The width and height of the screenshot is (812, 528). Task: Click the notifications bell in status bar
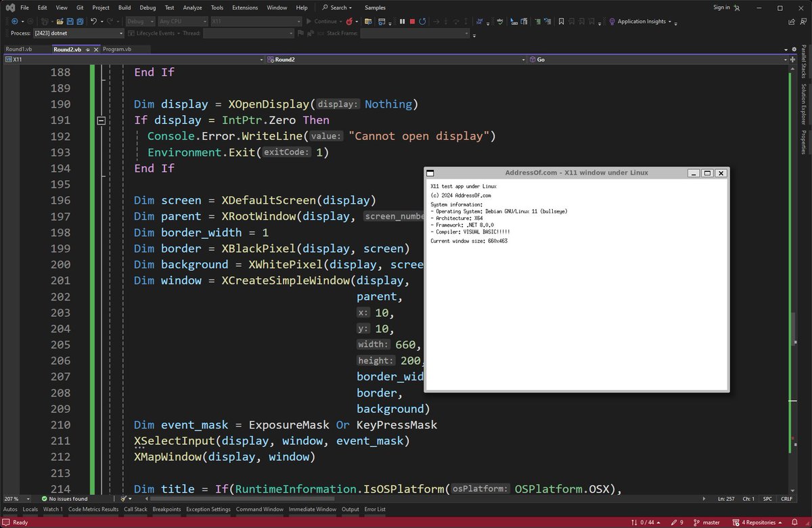(x=794, y=523)
